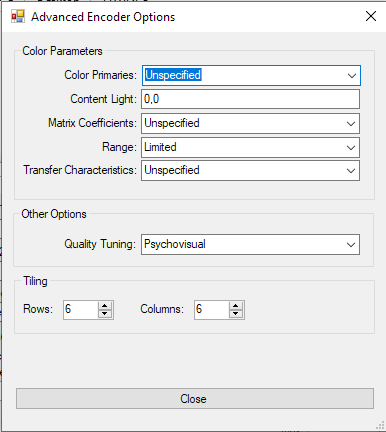Click the Advanced Encoder Options title text
386x432 pixels.
[103, 17]
